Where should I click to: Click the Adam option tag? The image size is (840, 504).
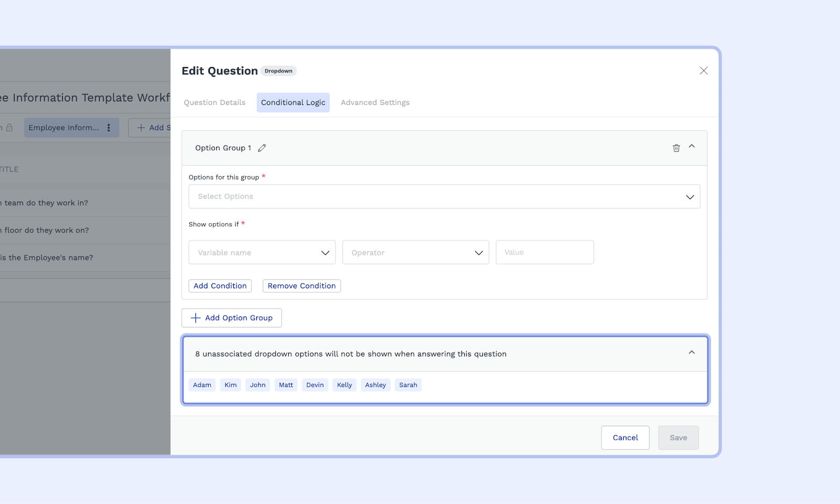202,385
